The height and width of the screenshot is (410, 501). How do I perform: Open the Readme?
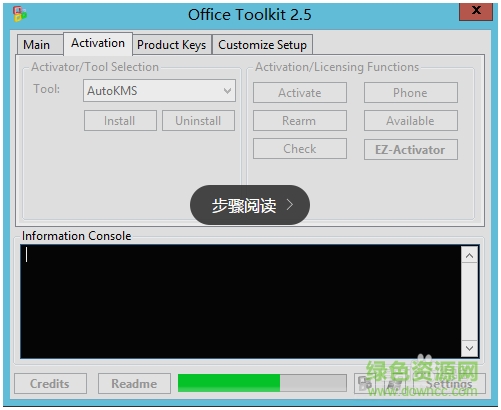click(x=134, y=384)
